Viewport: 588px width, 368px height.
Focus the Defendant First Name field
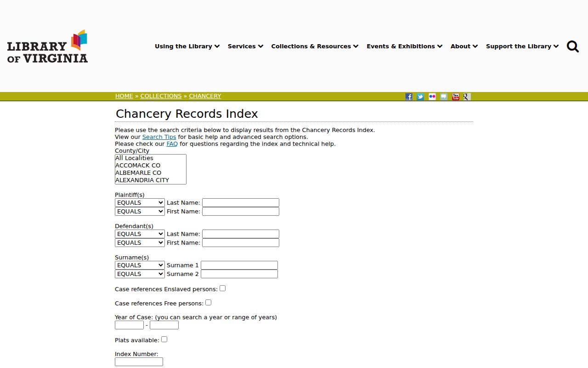[x=241, y=243]
